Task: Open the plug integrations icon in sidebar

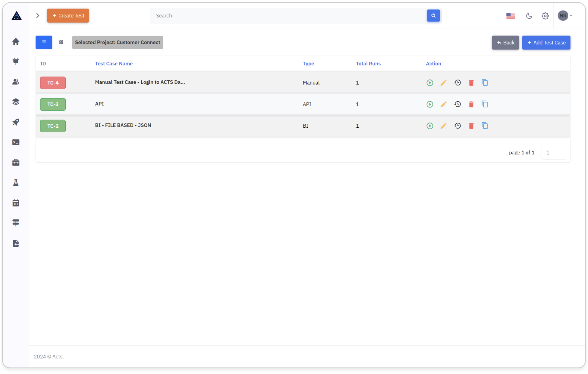Action: point(16,61)
